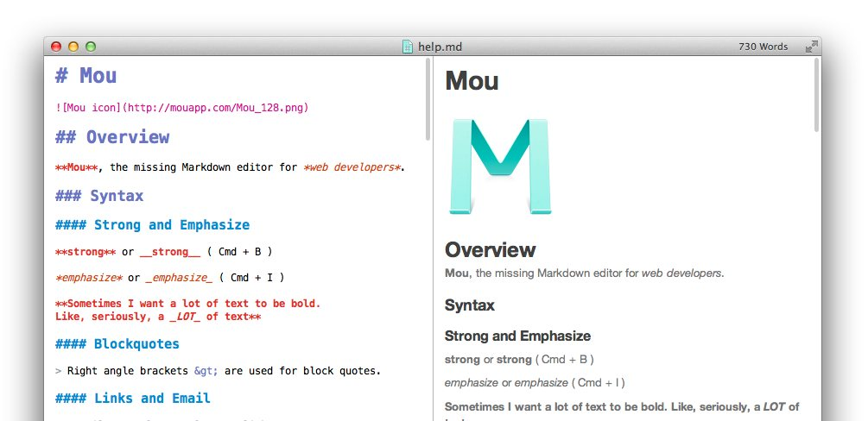Click '_emphasize_' in the editor

point(179,277)
